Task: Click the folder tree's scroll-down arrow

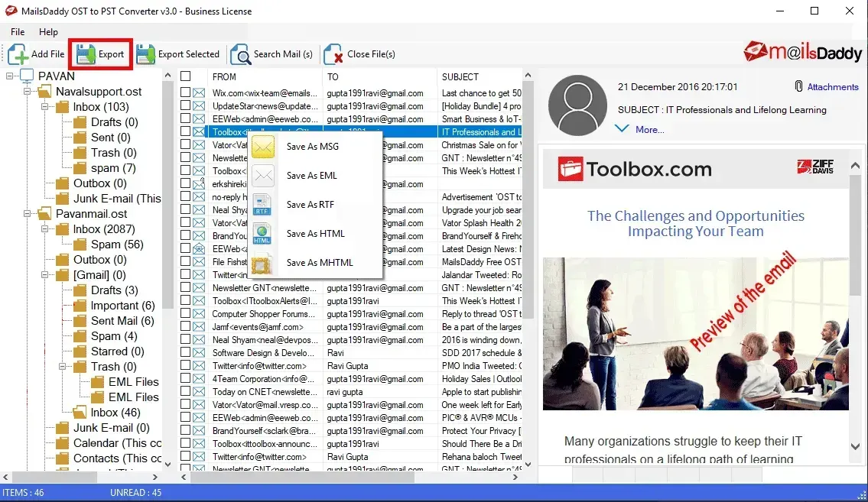Action: click(167, 465)
